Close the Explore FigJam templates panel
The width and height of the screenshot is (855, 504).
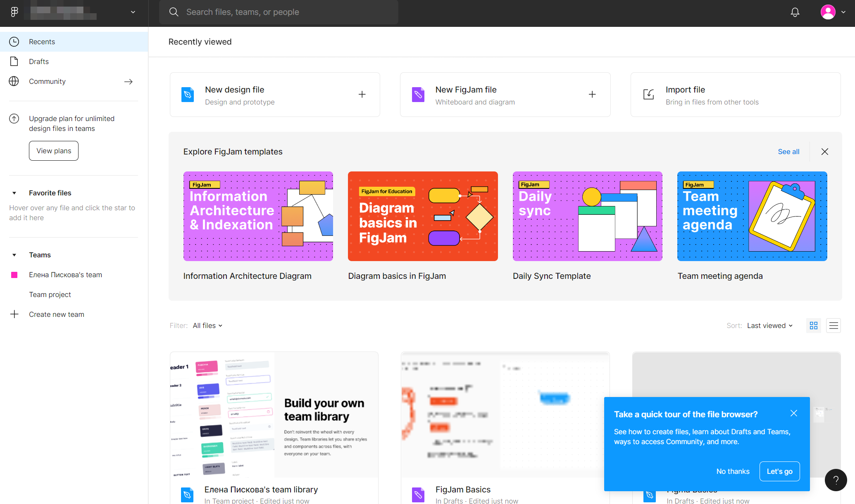[825, 152]
